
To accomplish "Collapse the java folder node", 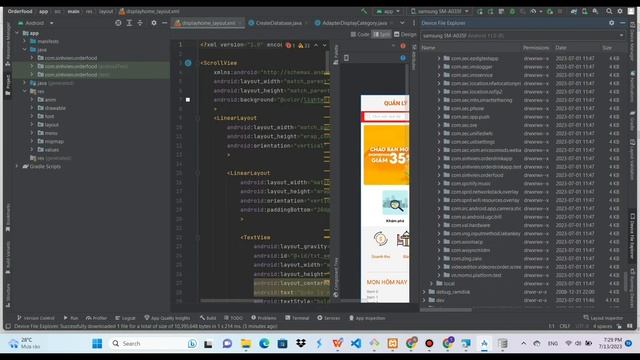I will click(x=24, y=49).
